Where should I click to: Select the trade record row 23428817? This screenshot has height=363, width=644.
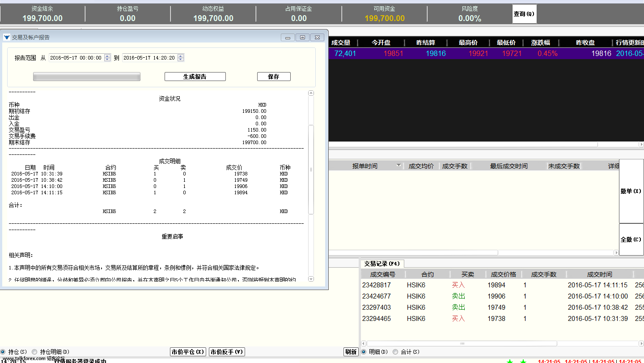pyautogui.click(x=502, y=285)
